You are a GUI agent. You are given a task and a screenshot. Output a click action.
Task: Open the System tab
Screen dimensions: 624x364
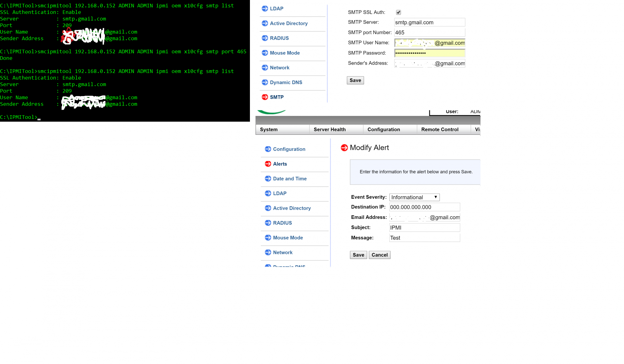coord(282,130)
